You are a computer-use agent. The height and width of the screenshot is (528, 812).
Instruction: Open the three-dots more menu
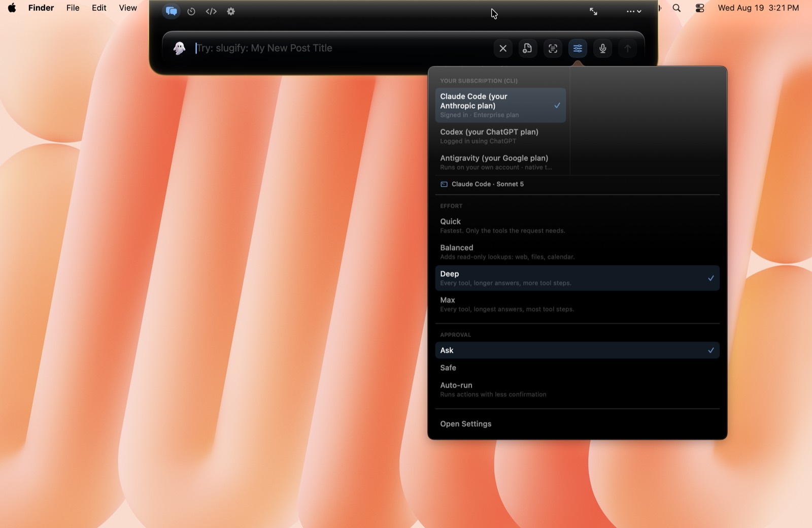click(634, 11)
